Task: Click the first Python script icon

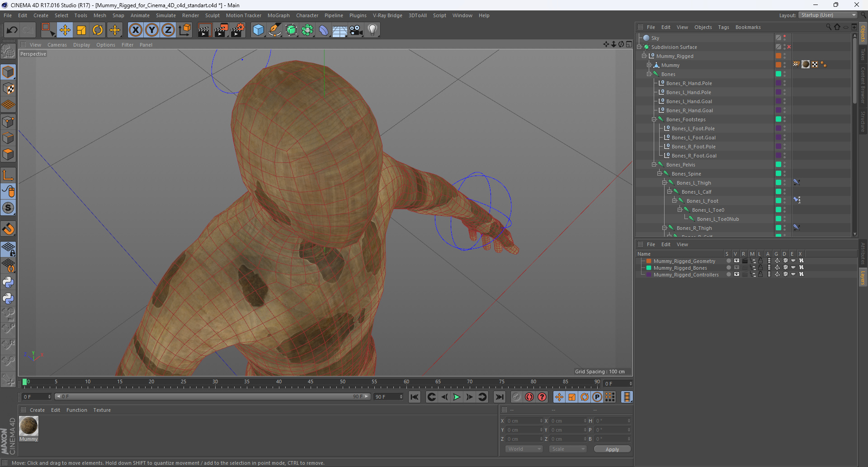Action: pyautogui.click(x=8, y=282)
